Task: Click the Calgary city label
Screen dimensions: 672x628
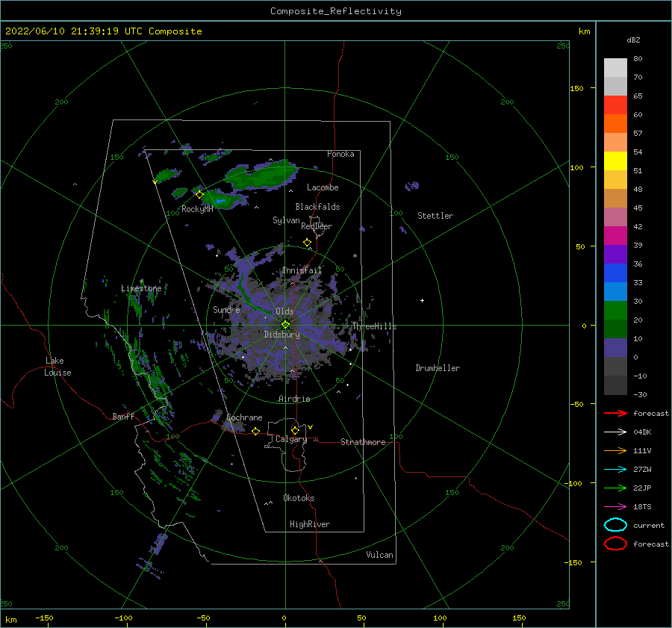Action: pyautogui.click(x=291, y=439)
